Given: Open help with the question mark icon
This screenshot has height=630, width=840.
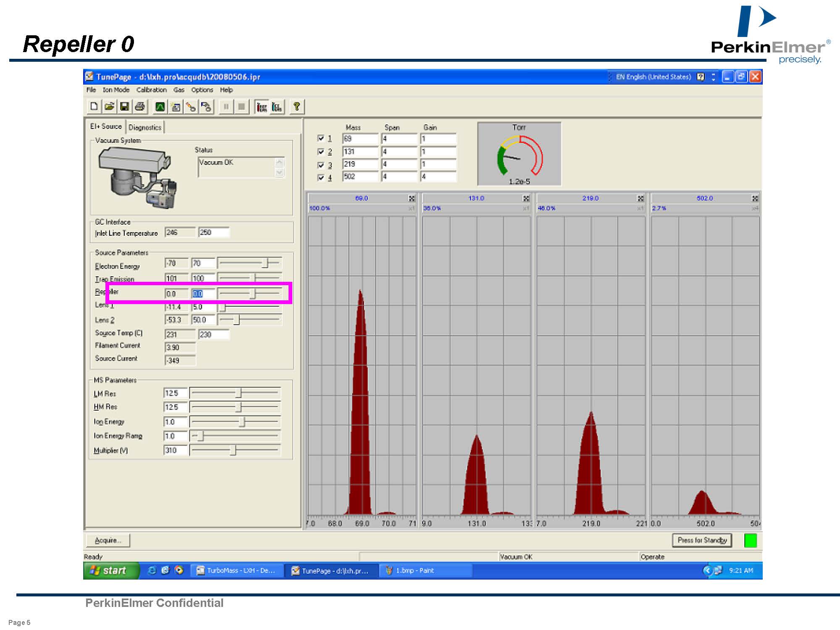Looking at the screenshot, I should pyautogui.click(x=297, y=107).
